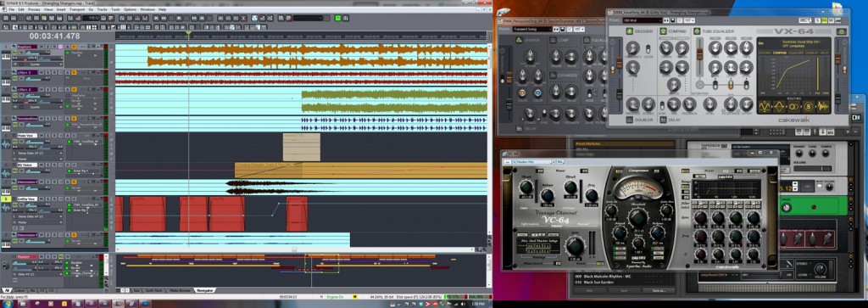Screen dimensions: 868x308
Task: Click the first routing icon in VX-64 display
Action: click(765, 106)
